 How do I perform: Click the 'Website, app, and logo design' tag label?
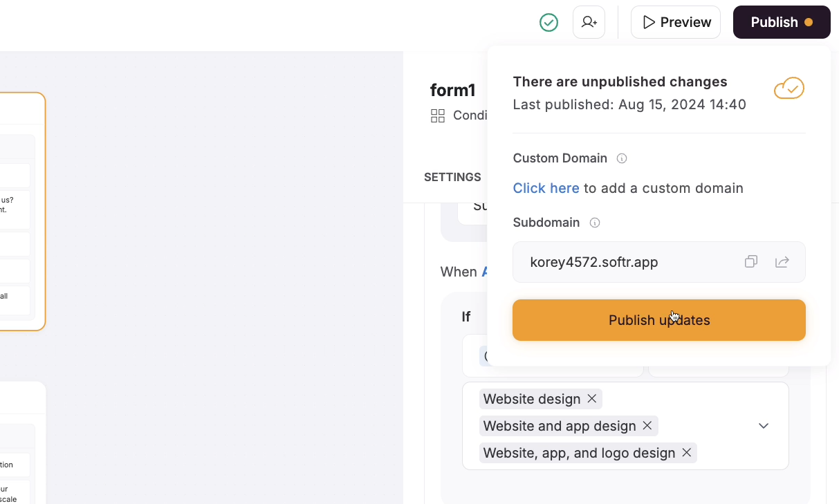[x=579, y=453]
